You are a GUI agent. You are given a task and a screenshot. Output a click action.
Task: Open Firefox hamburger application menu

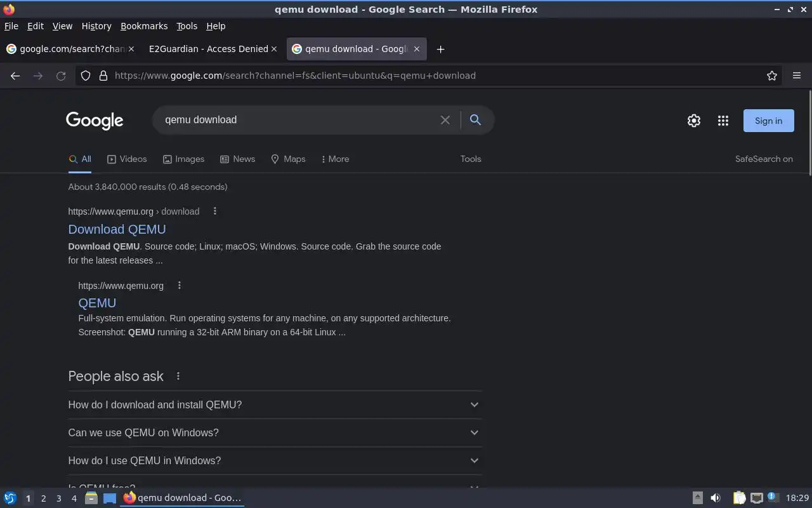click(x=797, y=76)
